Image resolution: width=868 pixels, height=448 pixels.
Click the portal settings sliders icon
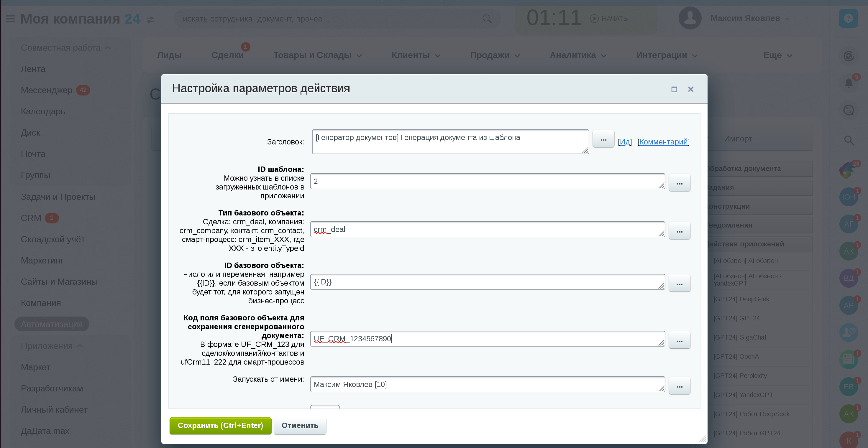click(x=150, y=20)
